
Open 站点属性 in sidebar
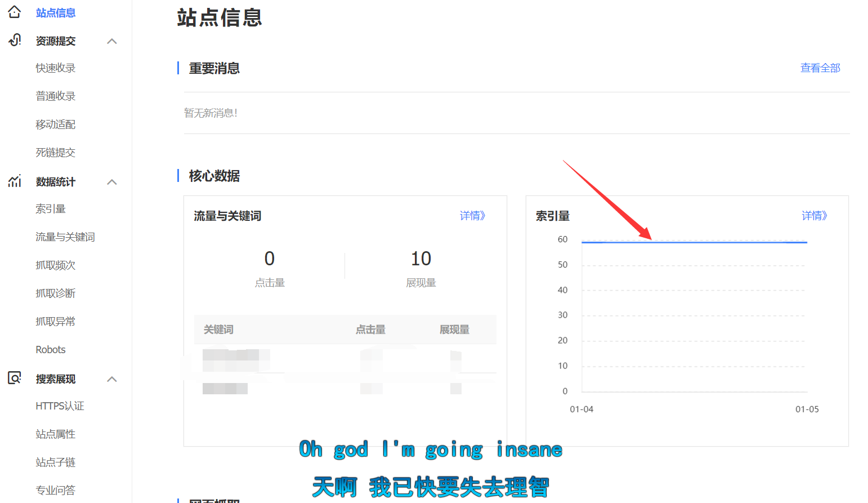(56, 434)
